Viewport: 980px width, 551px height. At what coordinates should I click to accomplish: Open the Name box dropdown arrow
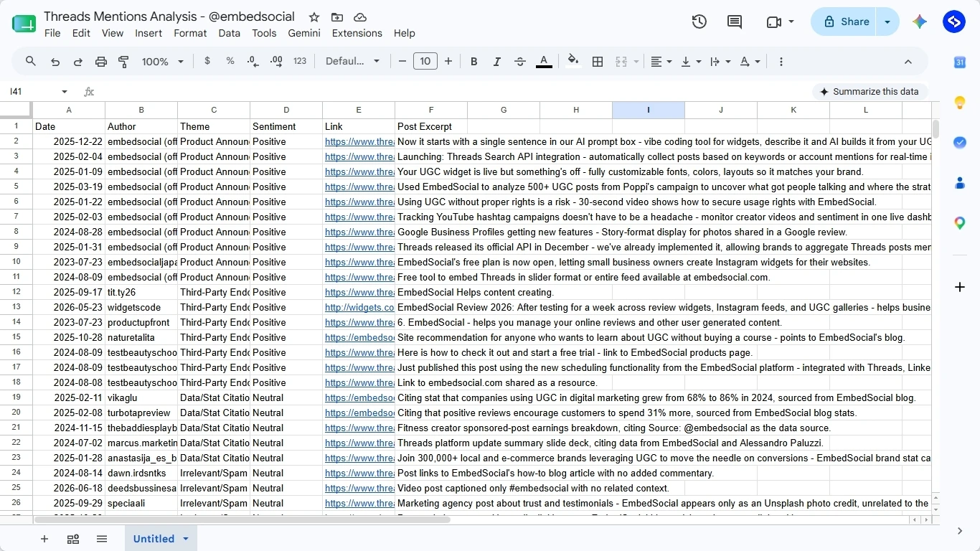pos(65,92)
